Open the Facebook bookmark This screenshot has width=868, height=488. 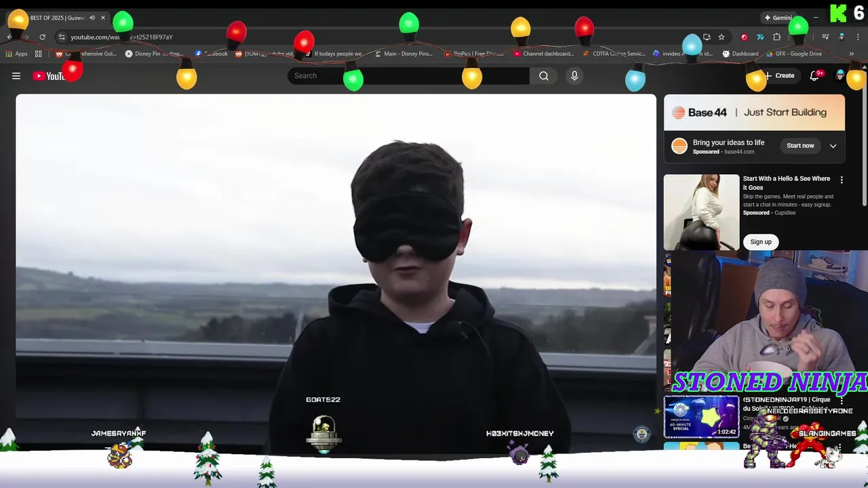pos(211,54)
